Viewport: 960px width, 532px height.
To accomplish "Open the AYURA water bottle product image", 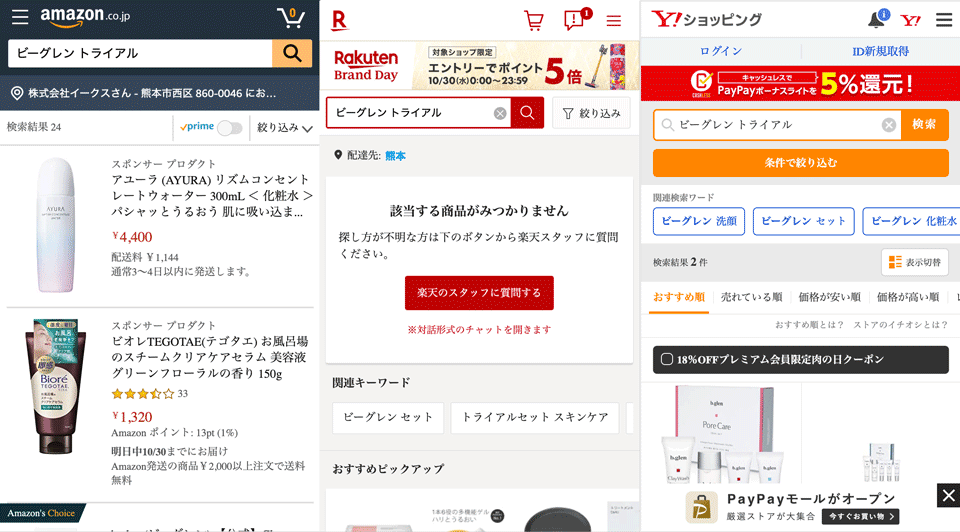I will (x=55, y=225).
